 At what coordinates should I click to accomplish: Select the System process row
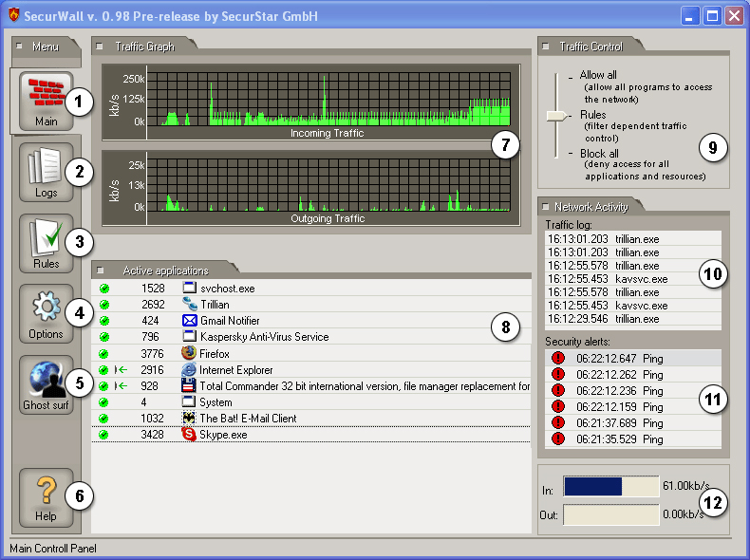click(x=310, y=402)
